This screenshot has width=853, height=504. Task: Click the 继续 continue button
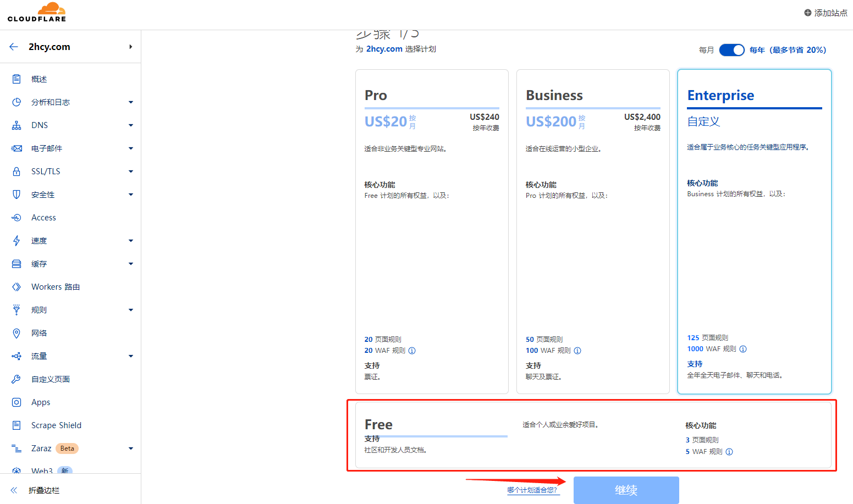pos(626,490)
